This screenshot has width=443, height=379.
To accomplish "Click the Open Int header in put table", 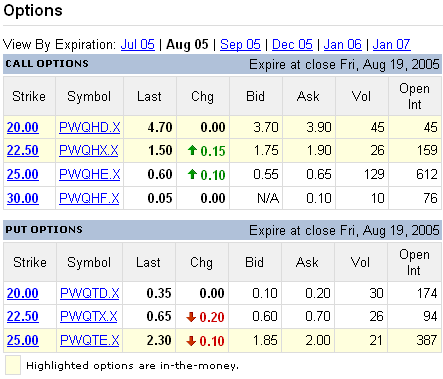I will pyautogui.click(x=414, y=262).
